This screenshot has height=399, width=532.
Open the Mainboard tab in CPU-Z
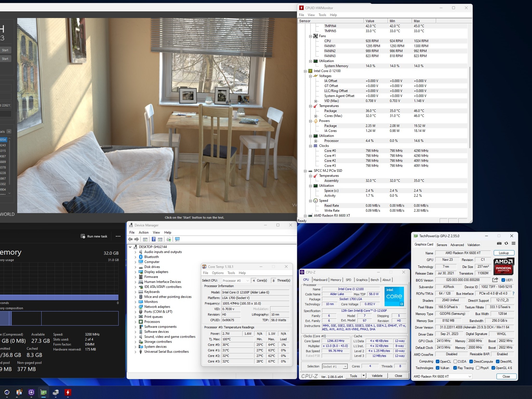(320, 280)
